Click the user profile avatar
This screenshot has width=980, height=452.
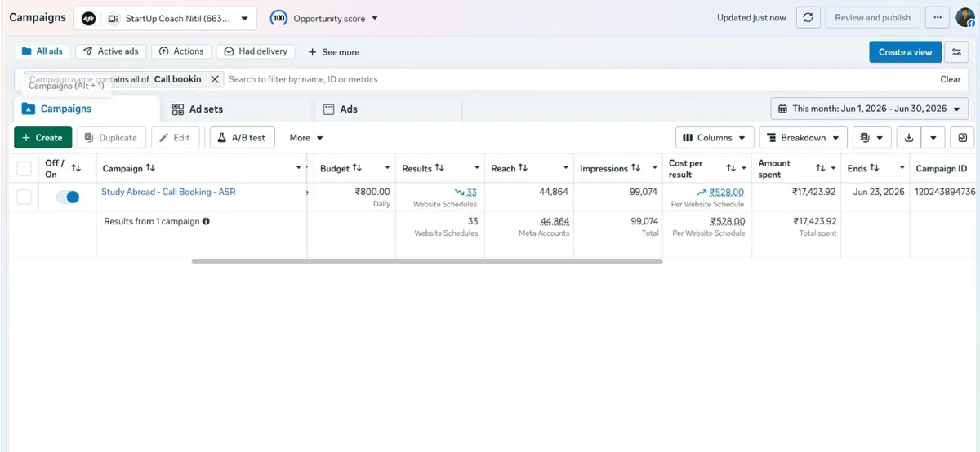click(x=966, y=18)
